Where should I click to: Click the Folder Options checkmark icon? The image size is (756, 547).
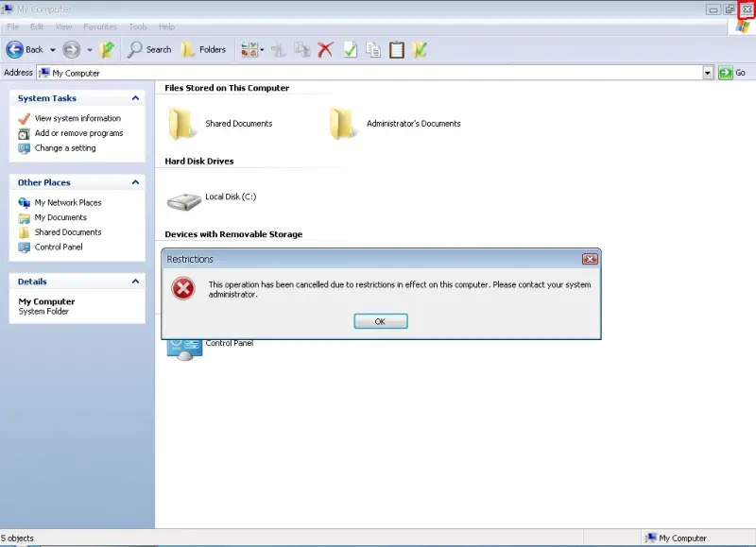click(x=420, y=50)
